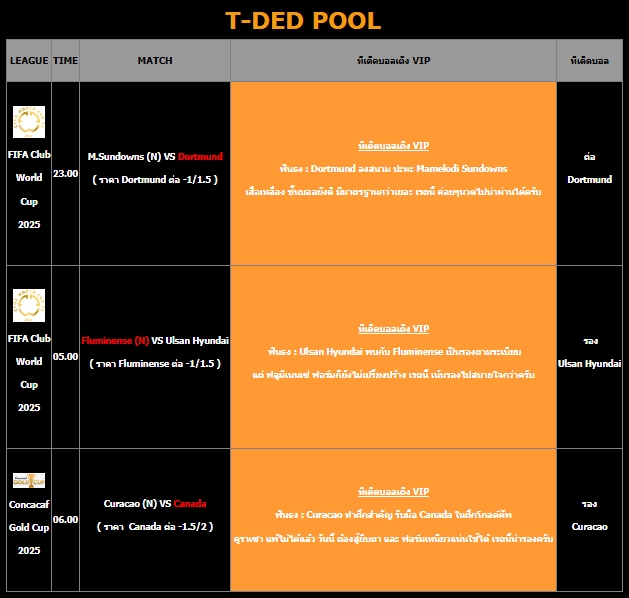629x598 pixels.
Task: Click the Canada -1.5/2 odds line
Action: click(x=155, y=527)
